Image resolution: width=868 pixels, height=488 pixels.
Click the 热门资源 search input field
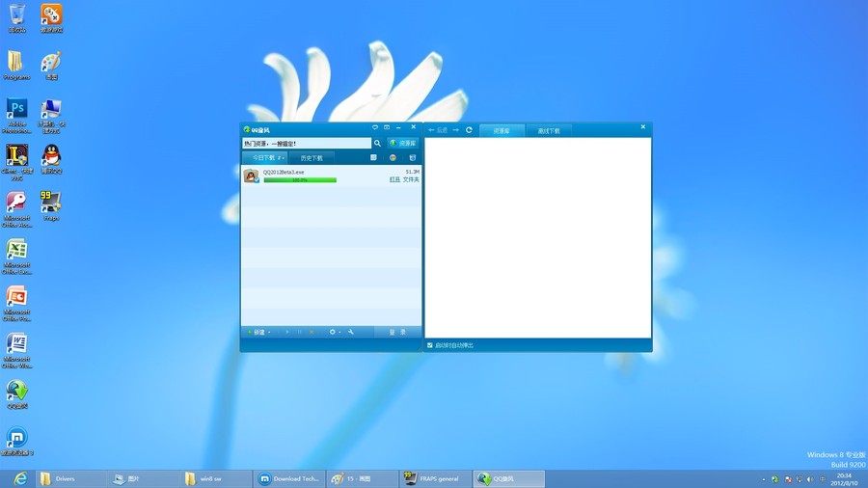pos(305,143)
